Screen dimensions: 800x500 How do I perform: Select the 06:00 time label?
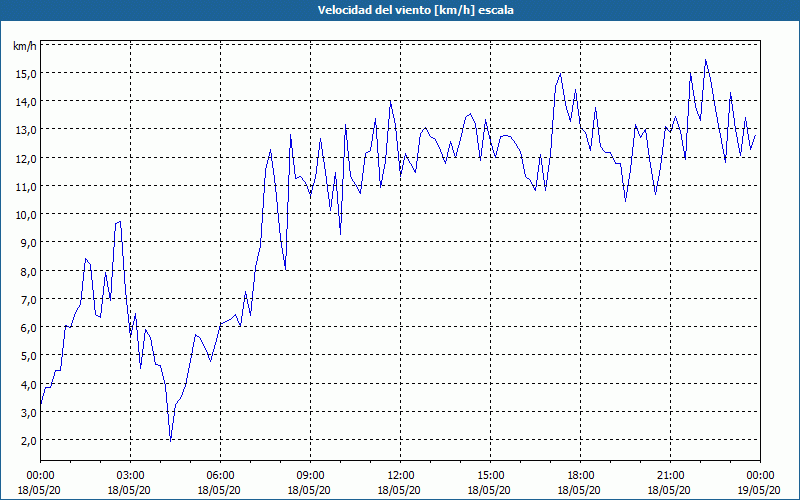(x=220, y=476)
